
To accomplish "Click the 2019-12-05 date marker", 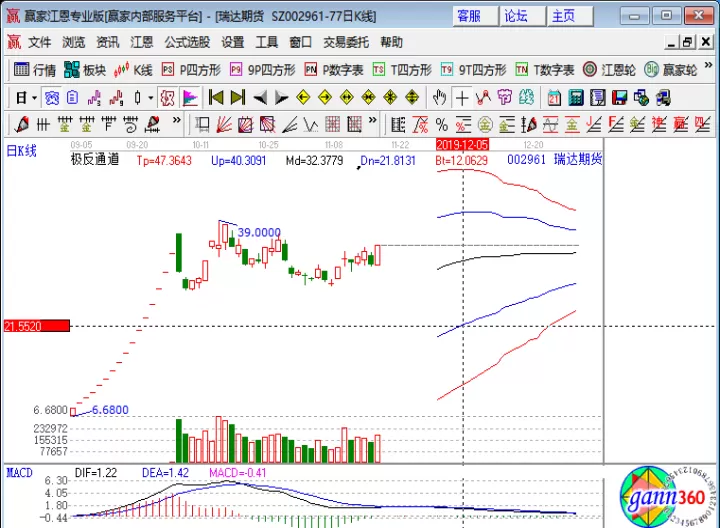I will [x=462, y=145].
